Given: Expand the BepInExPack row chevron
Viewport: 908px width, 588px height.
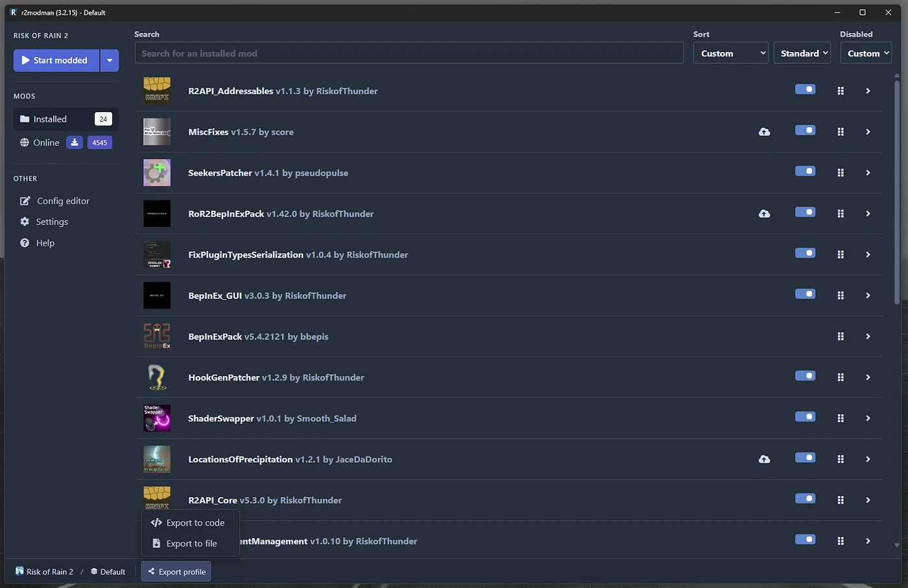Looking at the screenshot, I should [868, 336].
